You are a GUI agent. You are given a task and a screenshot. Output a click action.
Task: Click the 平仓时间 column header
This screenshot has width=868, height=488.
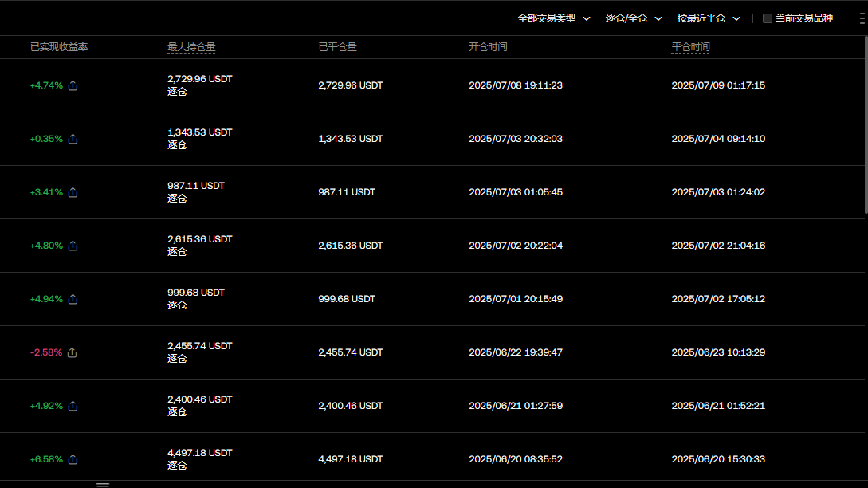click(690, 47)
